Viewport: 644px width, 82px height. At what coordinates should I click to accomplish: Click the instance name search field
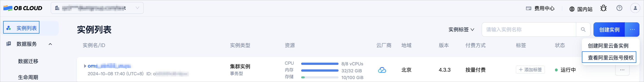pyautogui.click(x=529, y=30)
